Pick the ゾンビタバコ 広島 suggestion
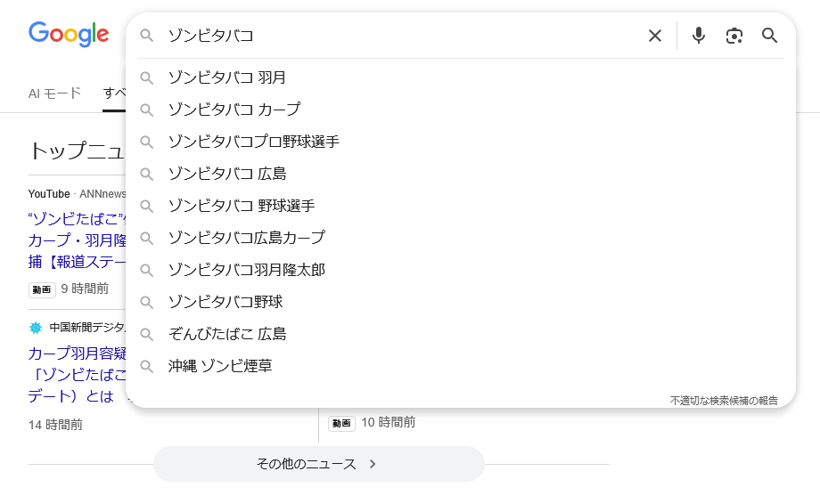This screenshot has width=820, height=504. (x=227, y=174)
